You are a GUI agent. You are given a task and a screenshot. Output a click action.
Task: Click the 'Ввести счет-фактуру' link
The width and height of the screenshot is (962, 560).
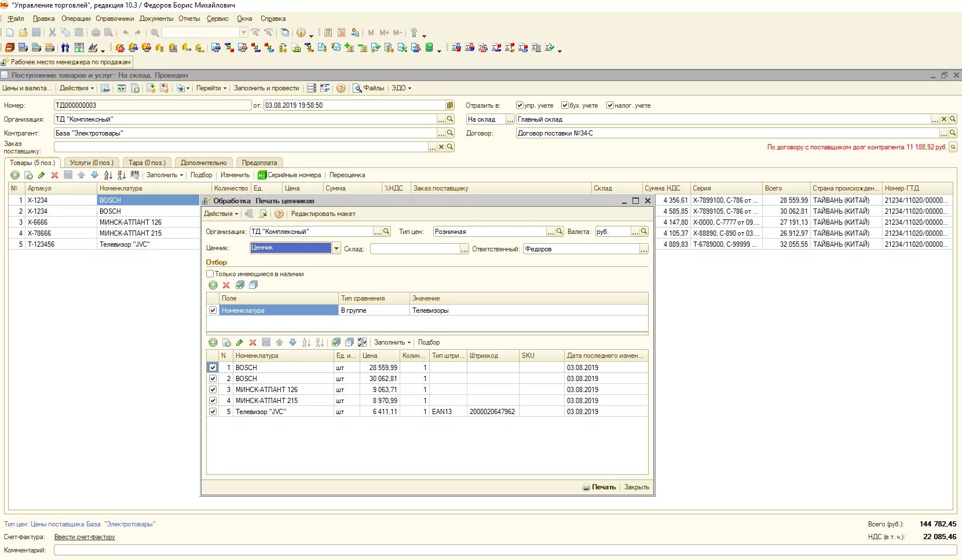[85, 537]
